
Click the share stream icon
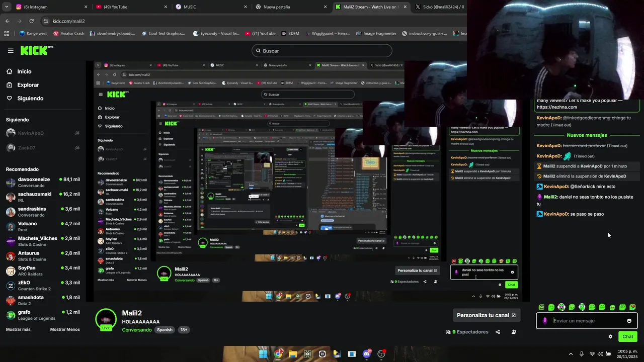(x=498, y=332)
